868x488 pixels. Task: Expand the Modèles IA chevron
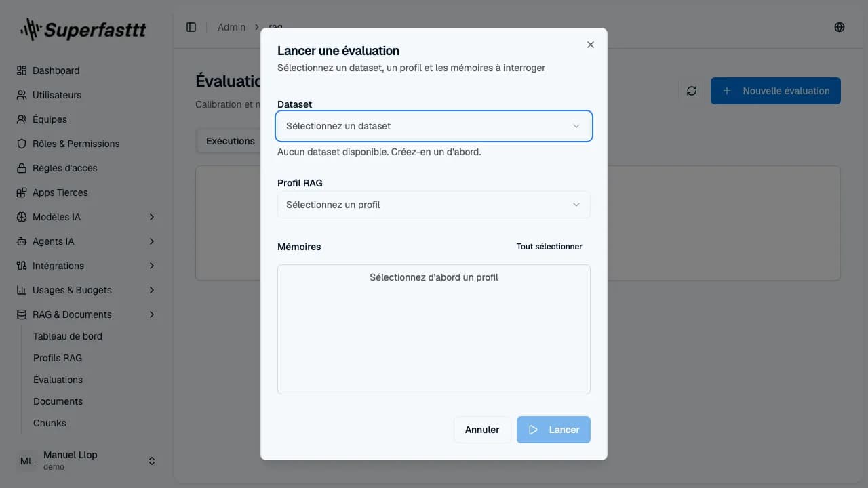152,217
